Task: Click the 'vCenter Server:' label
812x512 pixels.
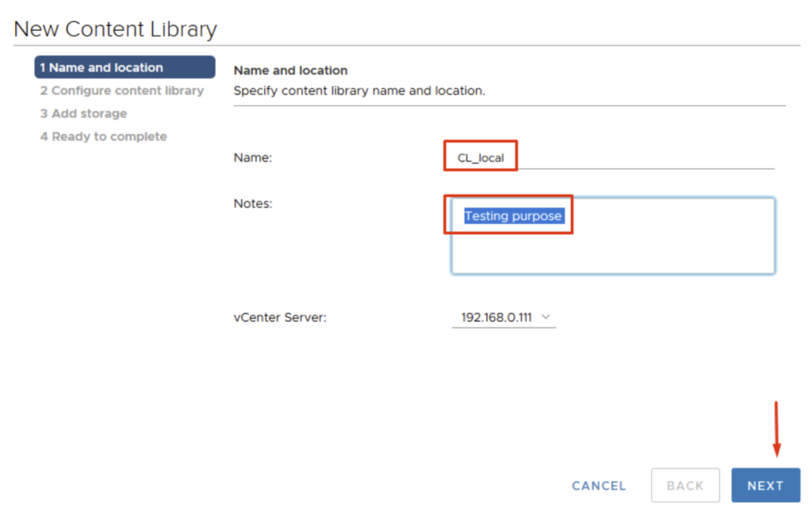Action: pos(280,317)
